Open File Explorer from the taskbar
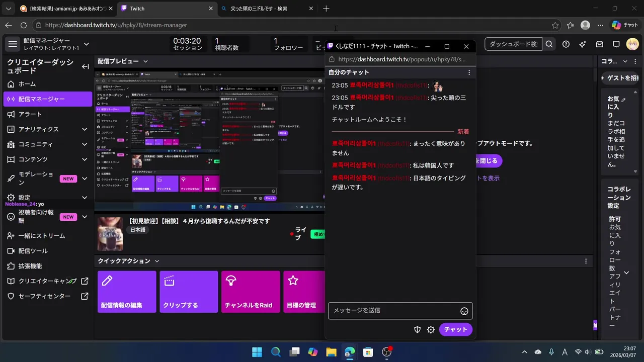The width and height of the screenshot is (644, 362). pyautogui.click(x=331, y=352)
